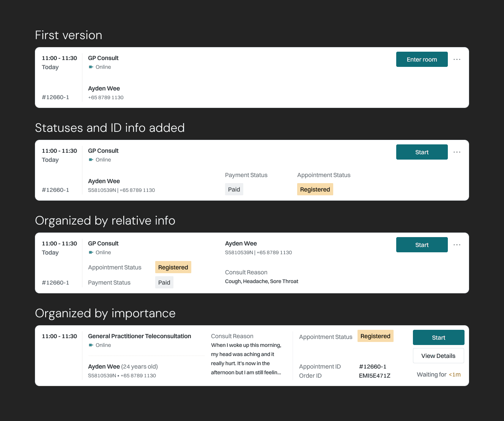Open the three-dot overflow menu on First version card

[x=457, y=59]
